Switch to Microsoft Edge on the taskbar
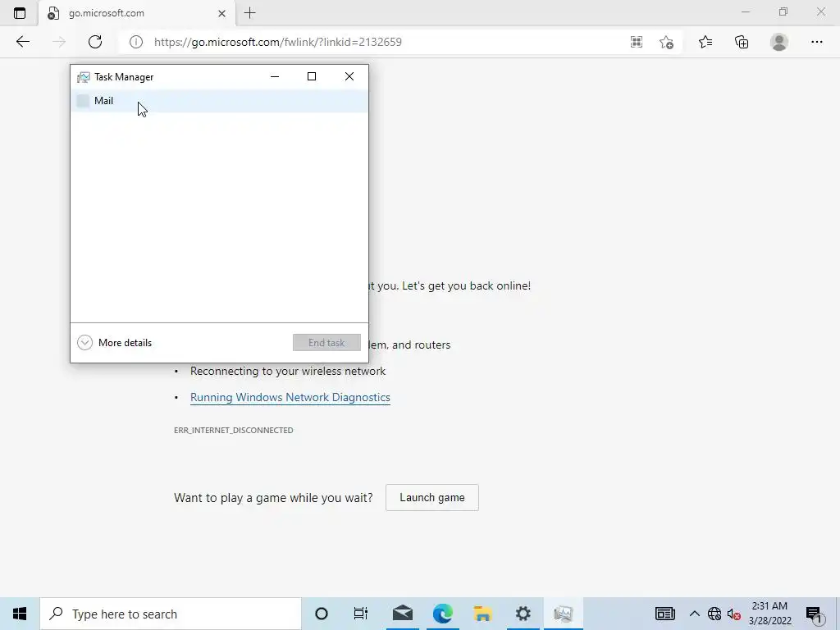Screen dimensions: 840x630 (442, 614)
